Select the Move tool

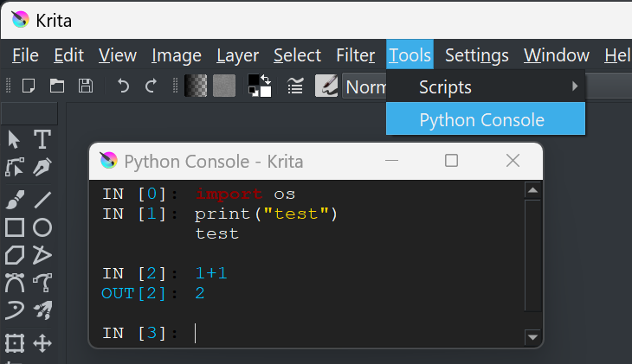pyautogui.click(x=42, y=343)
